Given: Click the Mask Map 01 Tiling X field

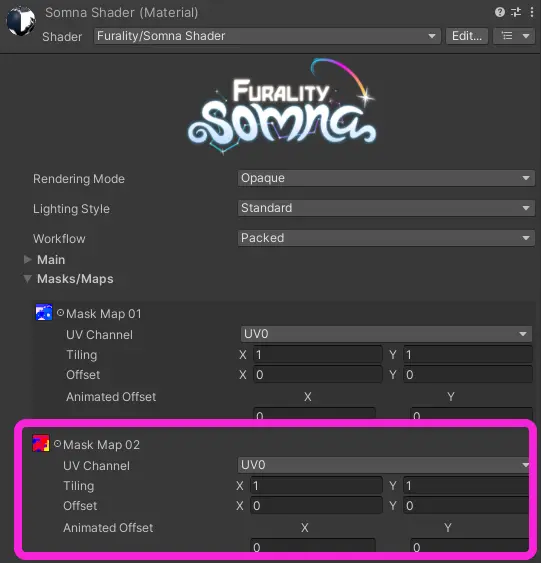Looking at the screenshot, I should pyautogui.click(x=318, y=355).
